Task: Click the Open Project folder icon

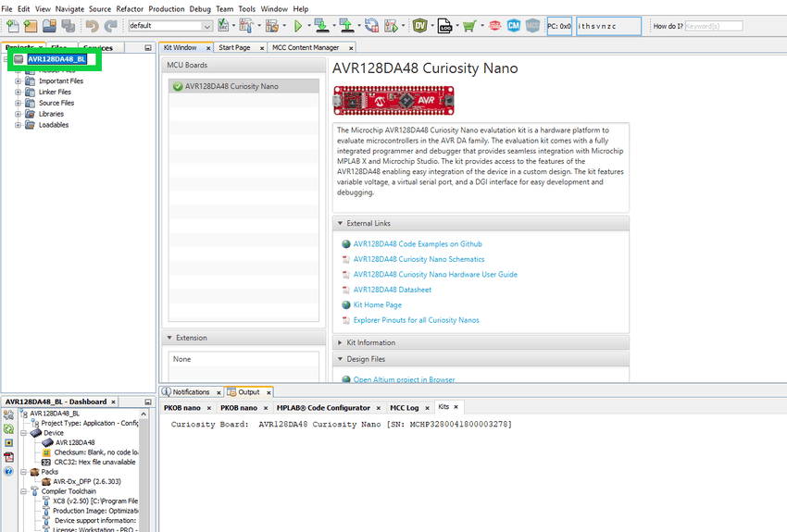Action: [47, 26]
